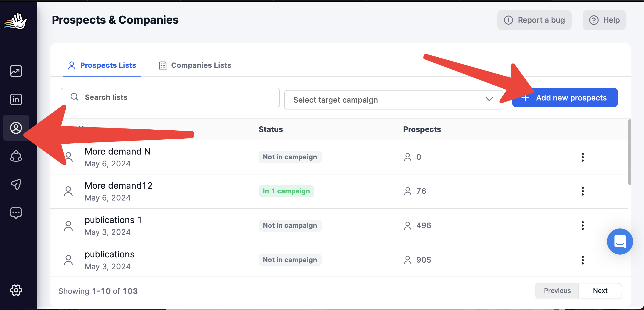The height and width of the screenshot is (310, 644).
Task: Click the Search lists input field
Action: 170,97
